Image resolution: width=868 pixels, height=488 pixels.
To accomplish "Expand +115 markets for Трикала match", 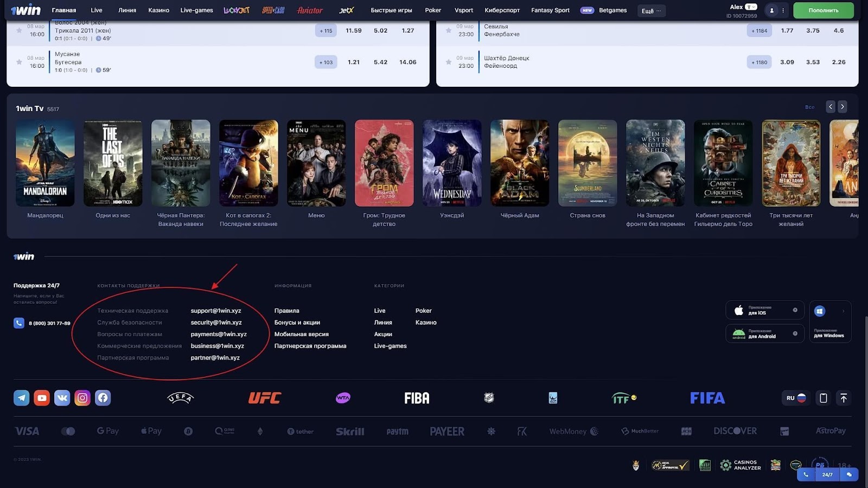I will [325, 30].
